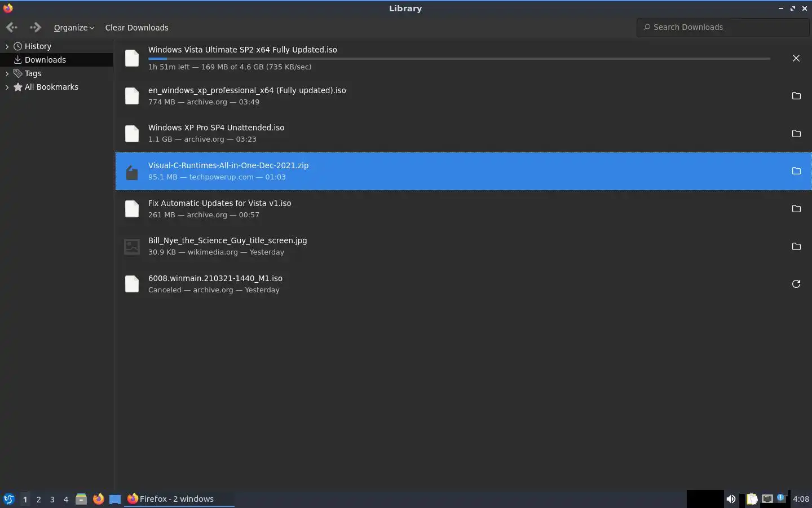Open the Organize dropdown menu

tap(74, 28)
